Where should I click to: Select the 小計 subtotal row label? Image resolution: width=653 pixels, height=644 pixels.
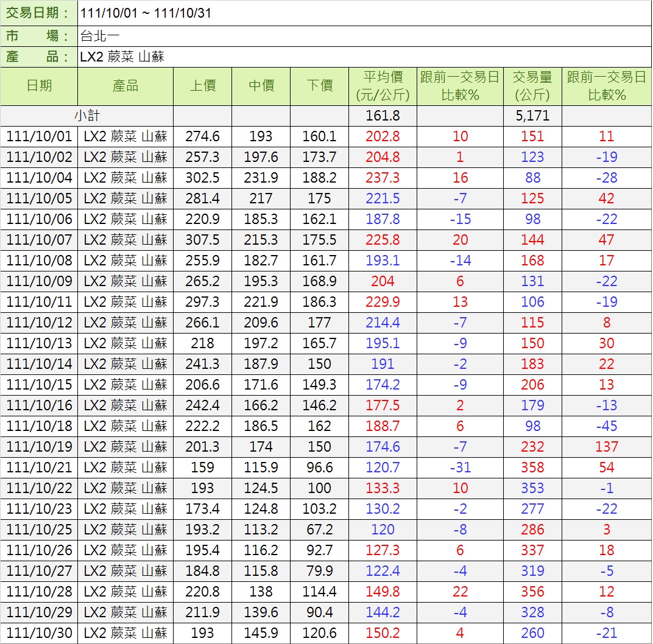[86, 116]
